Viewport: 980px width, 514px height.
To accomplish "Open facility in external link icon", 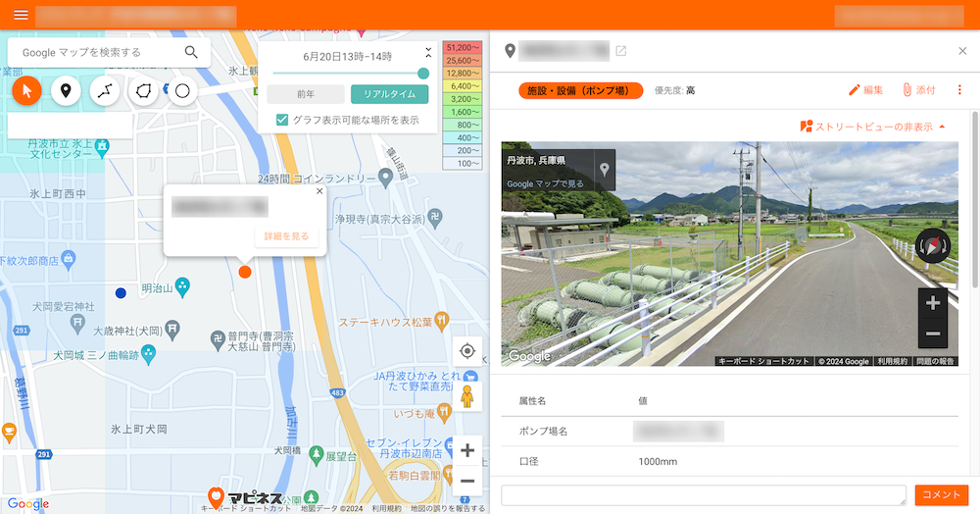I will click(x=620, y=51).
